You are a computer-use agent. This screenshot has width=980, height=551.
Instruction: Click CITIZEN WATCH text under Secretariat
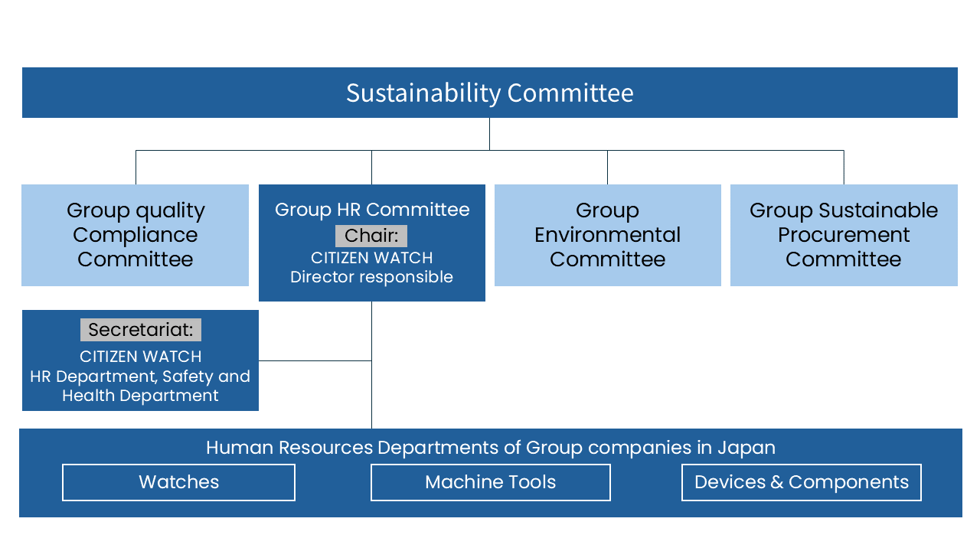pos(141,357)
